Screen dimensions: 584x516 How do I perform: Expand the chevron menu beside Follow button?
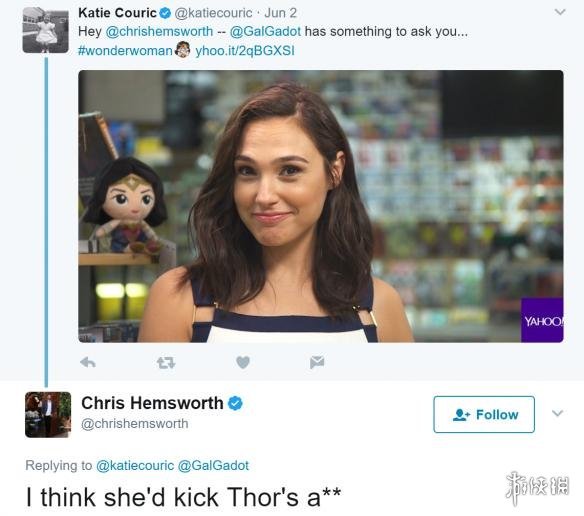click(x=557, y=413)
